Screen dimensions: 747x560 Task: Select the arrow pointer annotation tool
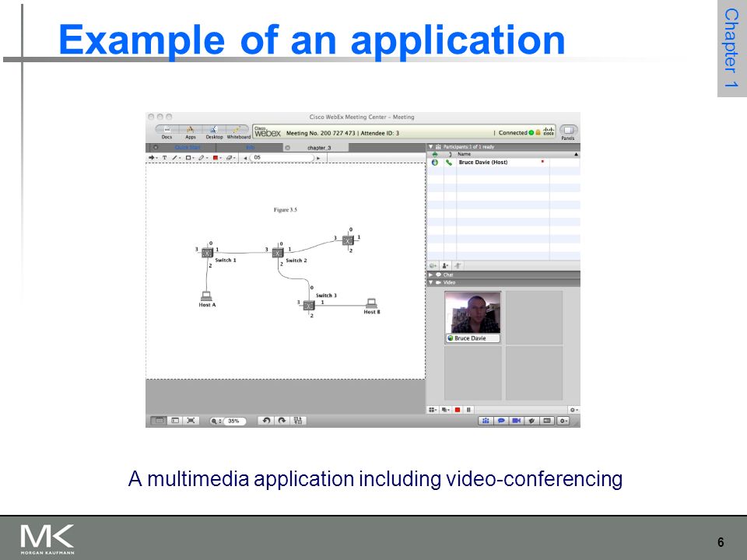point(153,158)
